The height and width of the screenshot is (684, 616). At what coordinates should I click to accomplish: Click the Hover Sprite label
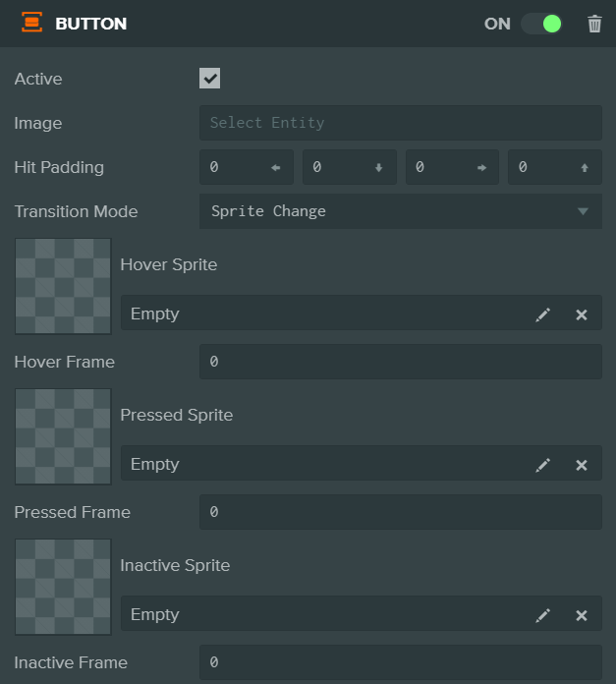[x=169, y=264]
